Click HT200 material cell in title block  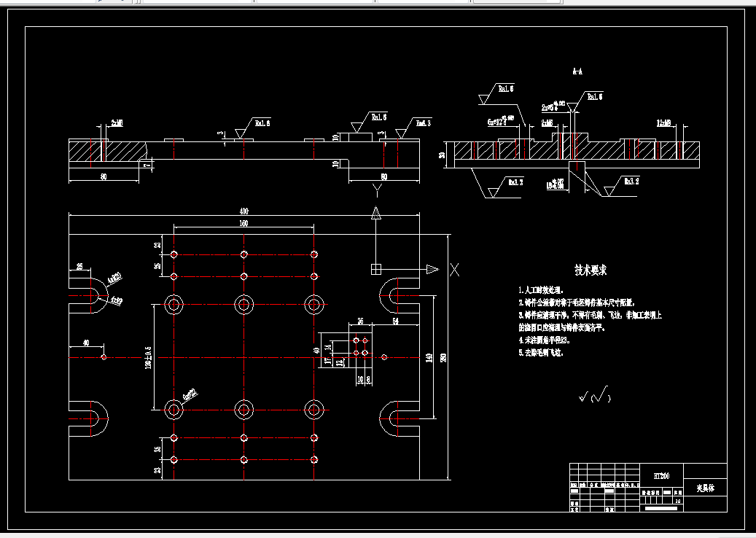coord(661,476)
